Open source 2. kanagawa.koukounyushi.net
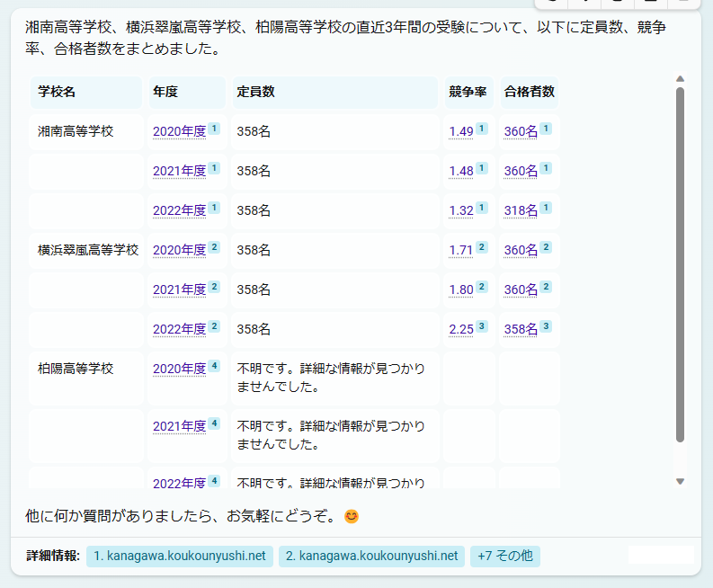 [371, 557]
